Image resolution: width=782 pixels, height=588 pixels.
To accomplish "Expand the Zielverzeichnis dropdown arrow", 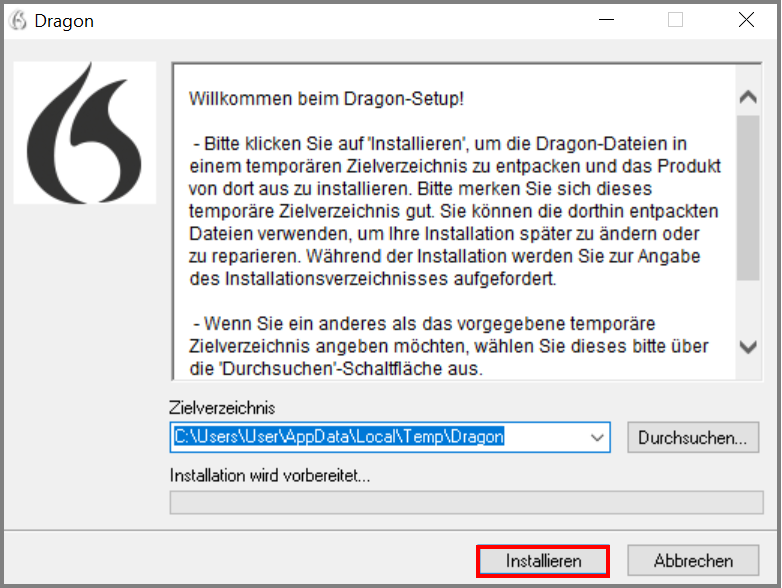I will coord(597,437).
